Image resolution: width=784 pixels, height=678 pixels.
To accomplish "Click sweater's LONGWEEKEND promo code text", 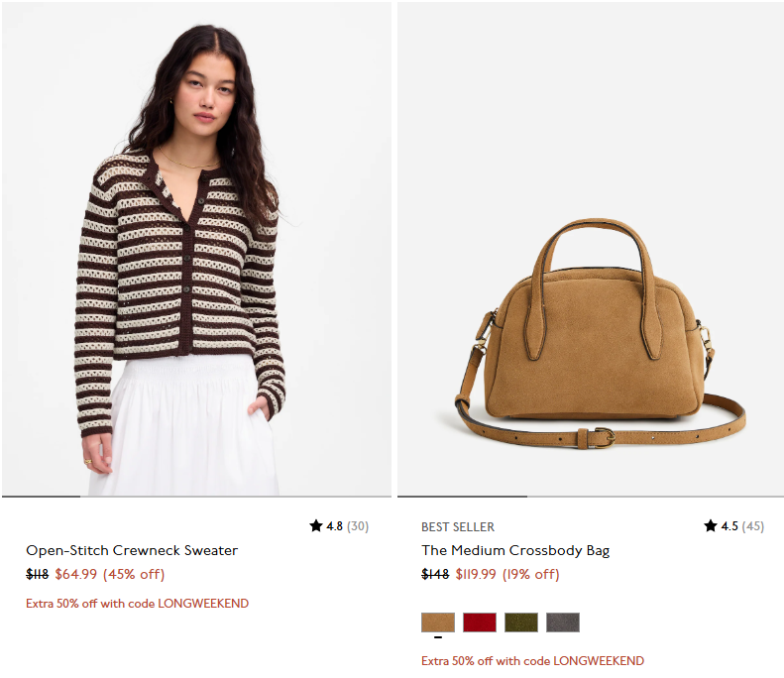I will click(203, 604).
